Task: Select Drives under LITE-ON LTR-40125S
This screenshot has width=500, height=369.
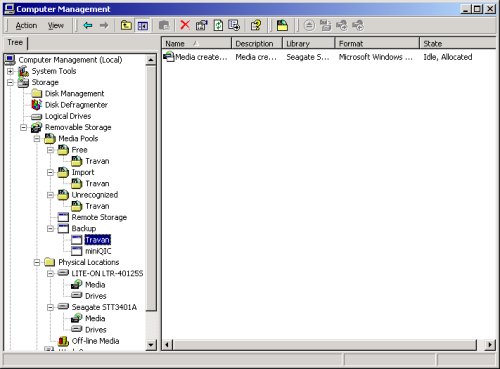Action: [96, 296]
